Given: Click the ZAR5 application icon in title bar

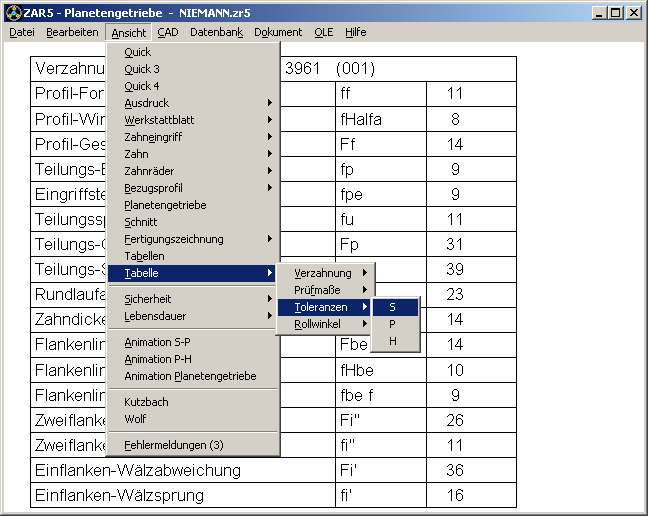Looking at the screenshot, I should click(x=12, y=13).
